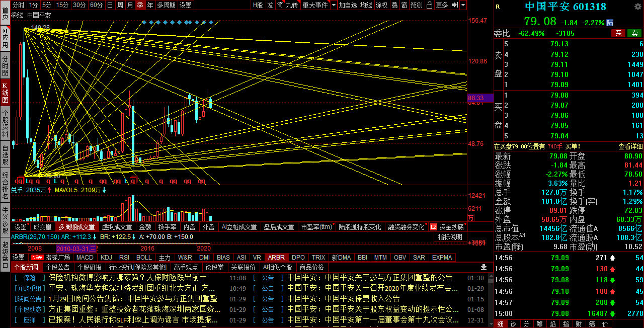The width and height of the screenshot is (644, 328).
Task: Select 九转 indicator toolbar button
Action: pyautogui.click(x=292, y=5)
